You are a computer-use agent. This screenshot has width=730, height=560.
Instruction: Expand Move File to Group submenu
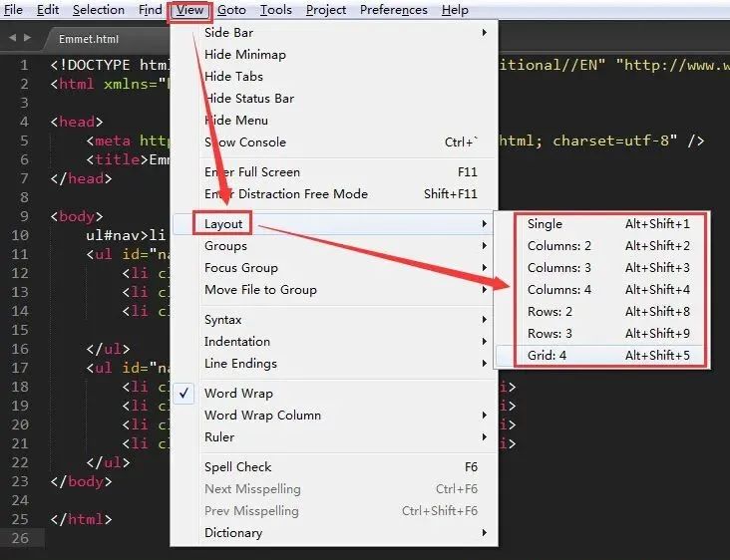(x=334, y=289)
